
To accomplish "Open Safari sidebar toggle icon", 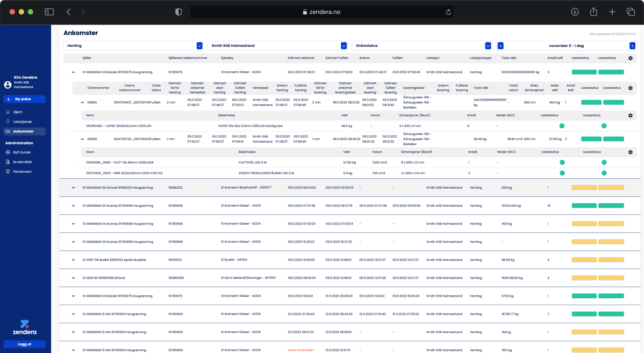I will pyautogui.click(x=49, y=12).
